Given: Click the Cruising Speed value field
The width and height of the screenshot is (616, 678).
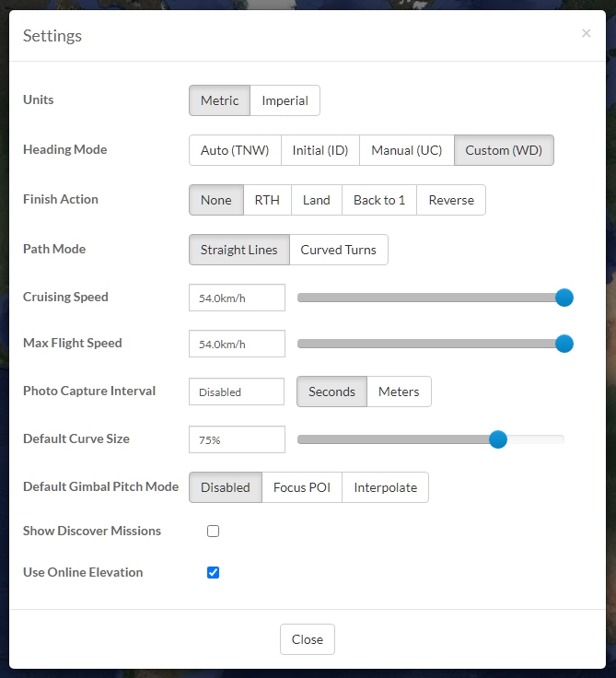Looking at the screenshot, I should [x=237, y=298].
